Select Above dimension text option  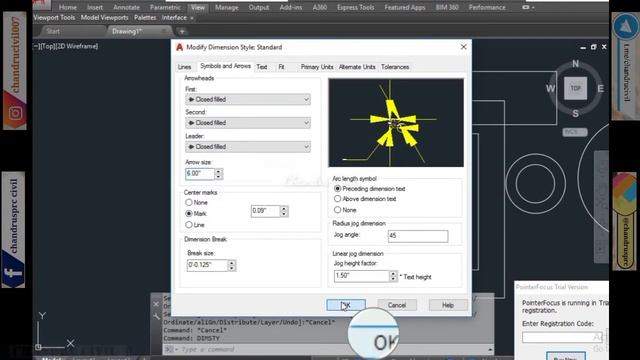tap(337, 199)
